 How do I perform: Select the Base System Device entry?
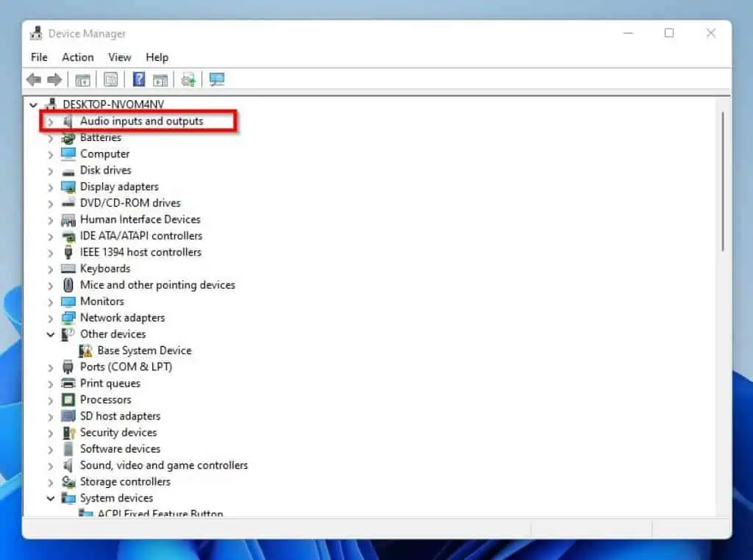tap(144, 351)
